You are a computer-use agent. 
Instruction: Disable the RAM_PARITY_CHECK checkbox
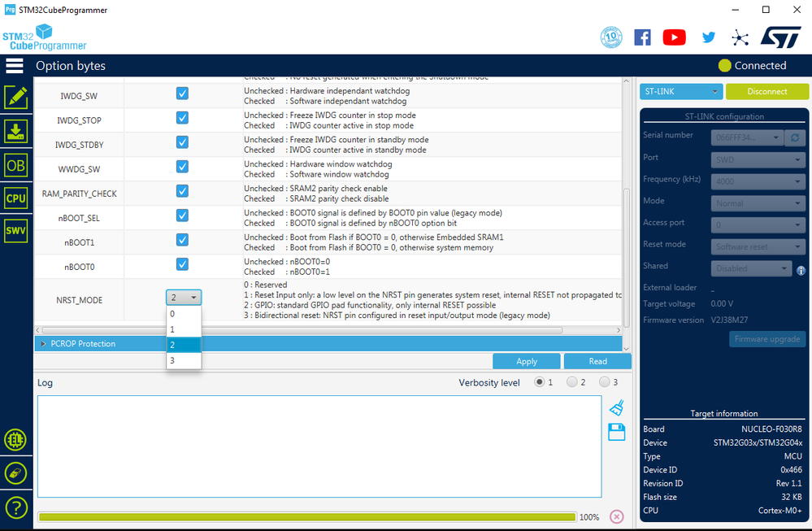(x=182, y=190)
